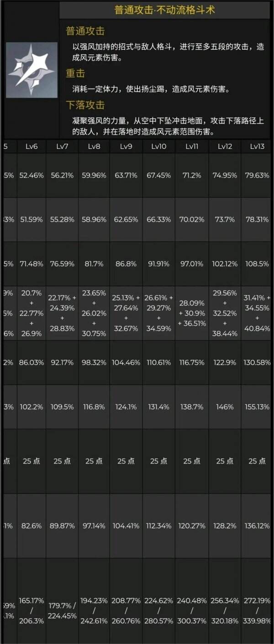This screenshot has width=274, height=644.
Task: Click the 重击 heading
Action: click(75, 74)
